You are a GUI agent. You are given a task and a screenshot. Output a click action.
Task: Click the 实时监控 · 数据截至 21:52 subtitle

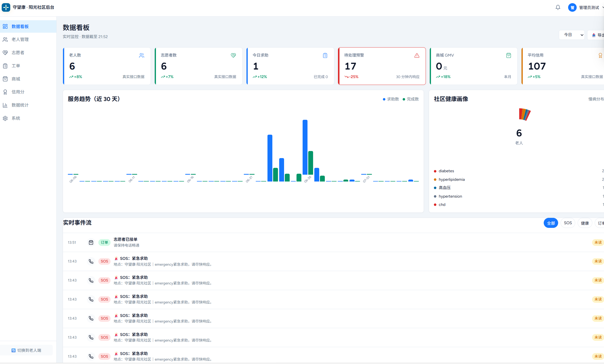click(85, 37)
